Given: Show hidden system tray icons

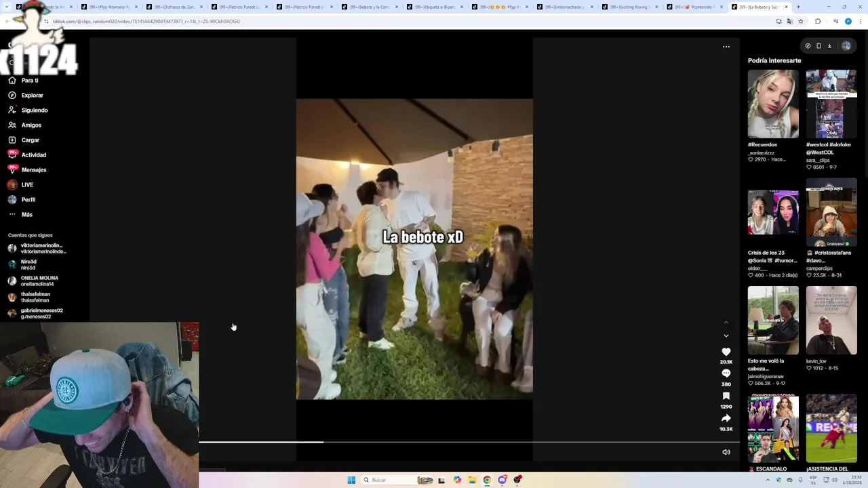Looking at the screenshot, I should pyautogui.click(x=768, y=480).
